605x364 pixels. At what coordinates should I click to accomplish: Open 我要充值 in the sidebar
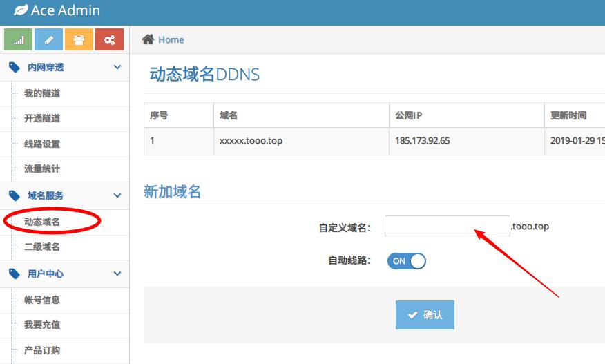coord(42,325)
